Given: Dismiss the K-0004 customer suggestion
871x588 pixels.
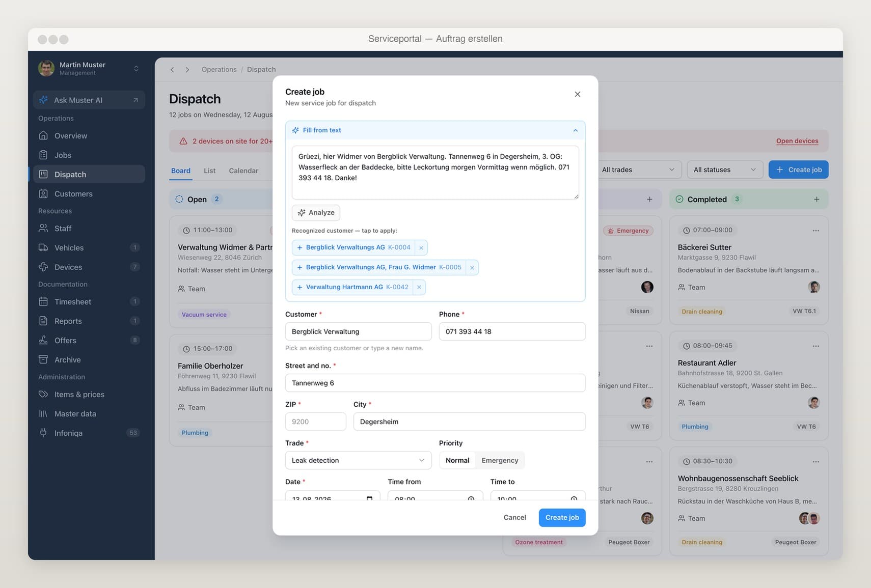Looking at the screenshot, I should [421, 248].
